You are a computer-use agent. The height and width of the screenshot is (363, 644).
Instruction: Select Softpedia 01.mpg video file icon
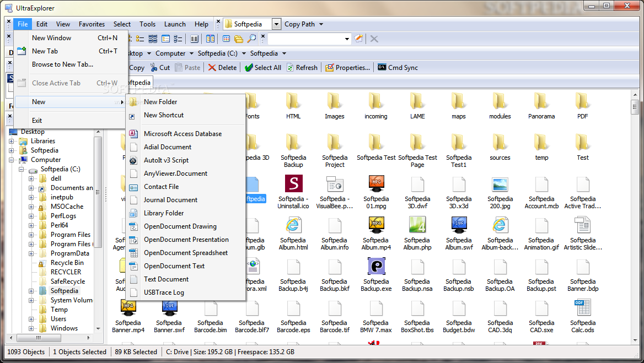point(376,183)
